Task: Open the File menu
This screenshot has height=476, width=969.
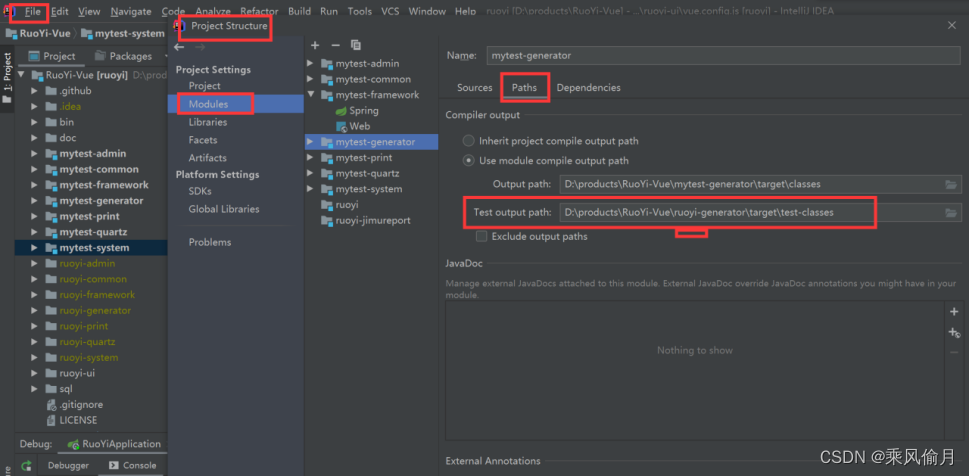Action: click(33, 12)
